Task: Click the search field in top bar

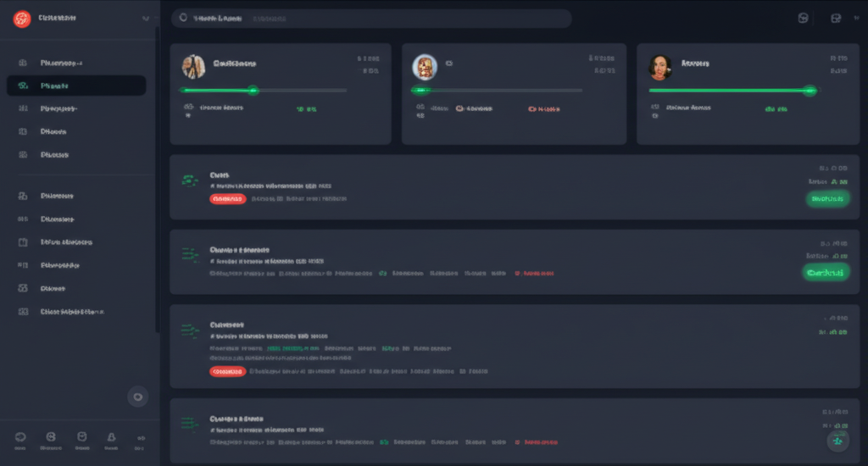Action: pyautogui.click(x=371, y=19)
